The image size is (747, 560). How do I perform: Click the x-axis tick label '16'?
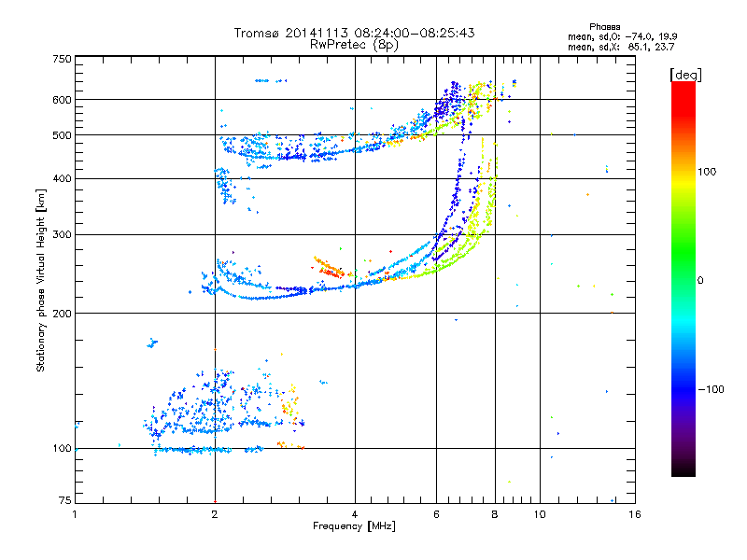pyautogui.click(x=635, y=514)
